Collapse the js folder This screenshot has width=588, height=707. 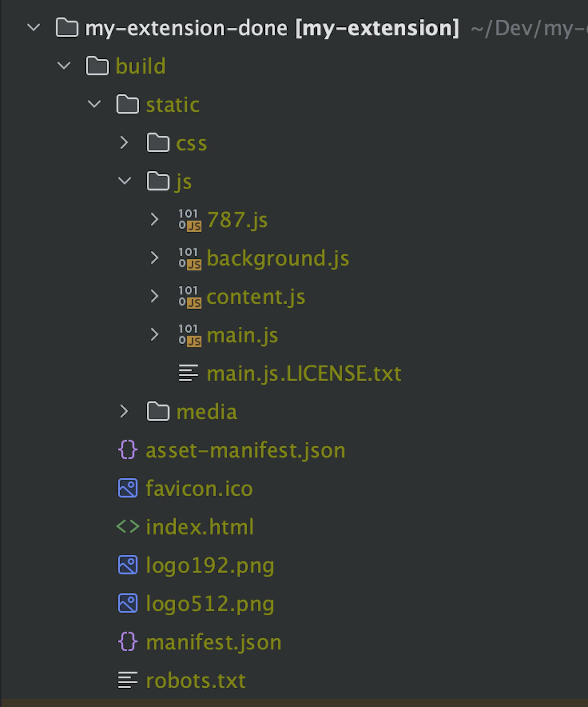125,181
